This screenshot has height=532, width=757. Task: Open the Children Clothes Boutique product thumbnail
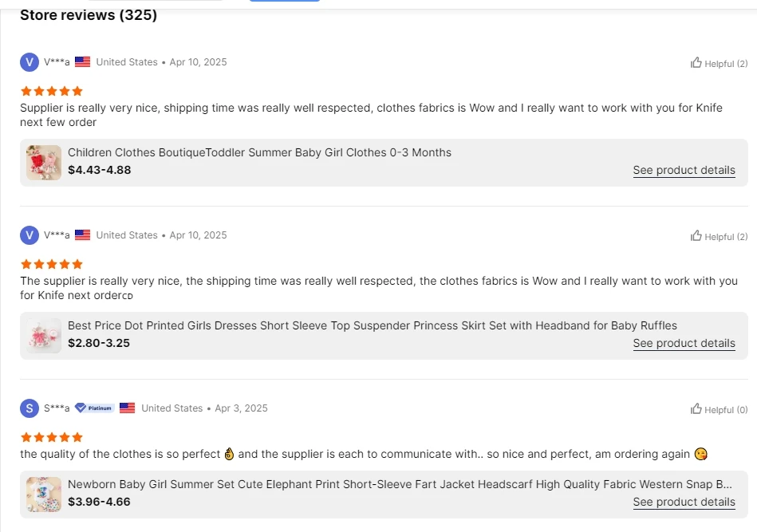(44, 163)
